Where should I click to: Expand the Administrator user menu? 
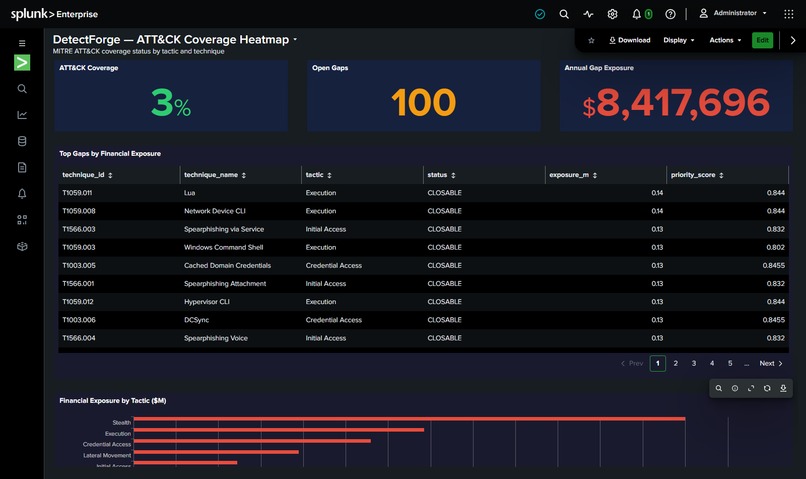pos(733,13)
